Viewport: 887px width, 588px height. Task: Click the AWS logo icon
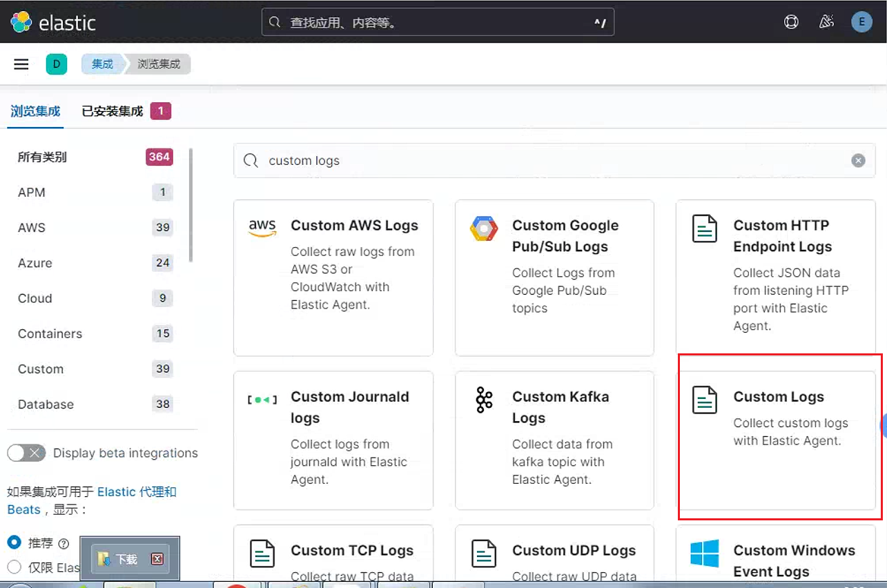tap(262, 228)
